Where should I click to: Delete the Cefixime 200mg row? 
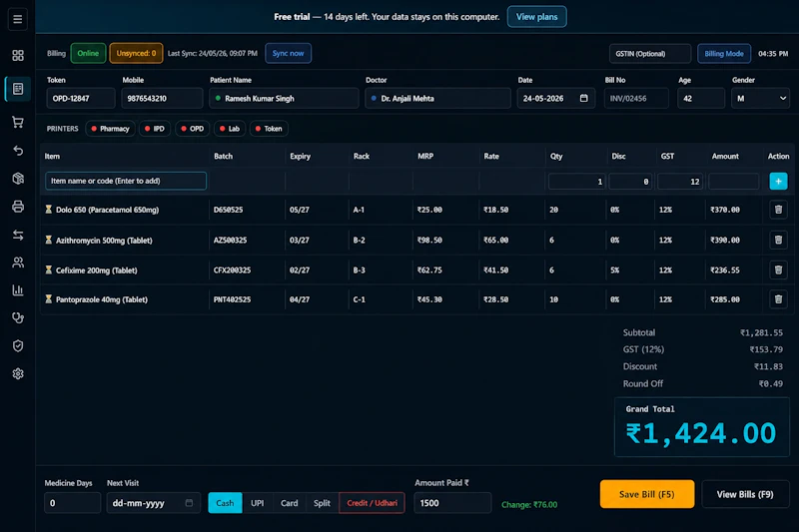(778, 269)
